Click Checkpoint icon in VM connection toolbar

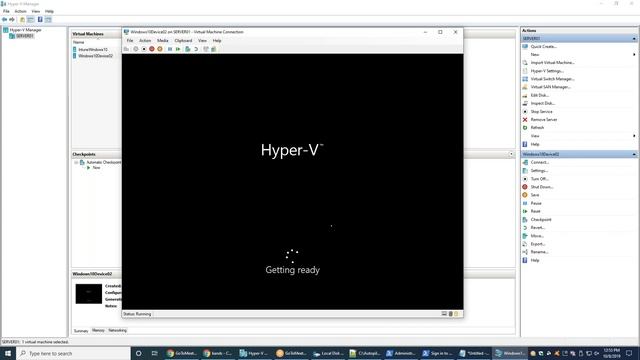[x=188, y=49]
